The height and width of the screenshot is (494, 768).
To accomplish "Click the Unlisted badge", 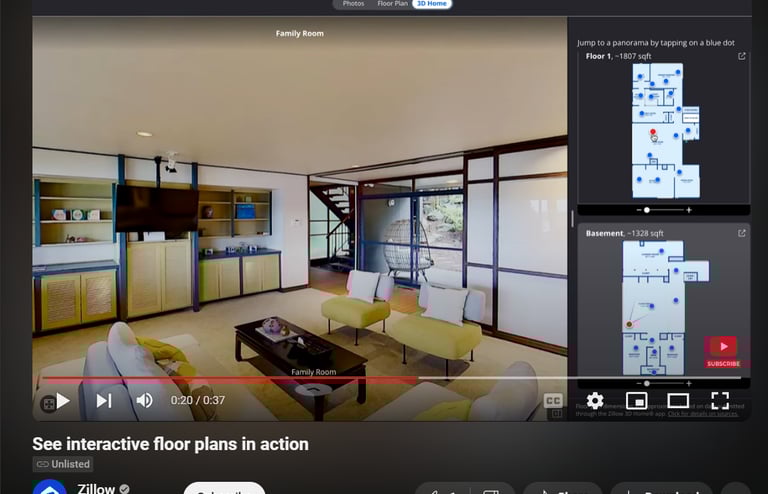I will [63, 464].
